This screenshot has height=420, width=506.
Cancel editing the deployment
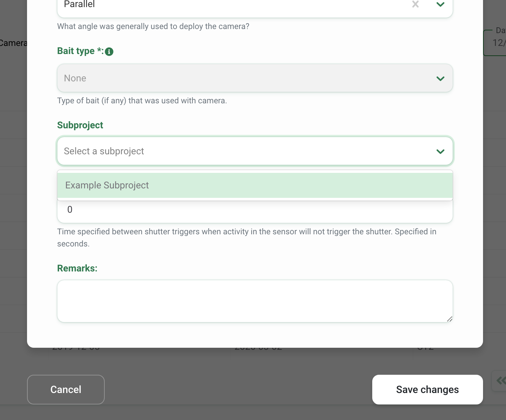pos(66,390)
